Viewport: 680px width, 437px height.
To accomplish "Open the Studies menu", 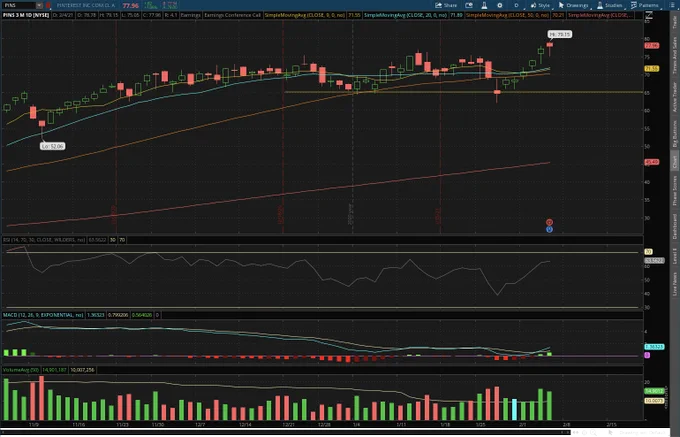I will tap(609, 5).
